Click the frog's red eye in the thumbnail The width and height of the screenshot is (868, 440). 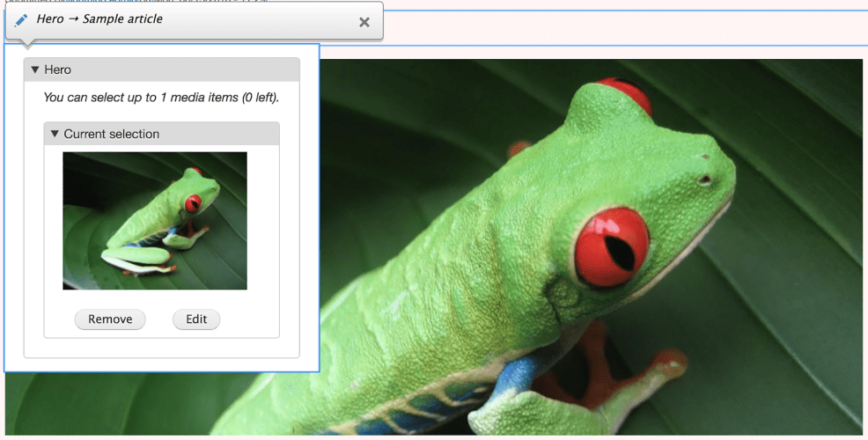tap(192, 203)
